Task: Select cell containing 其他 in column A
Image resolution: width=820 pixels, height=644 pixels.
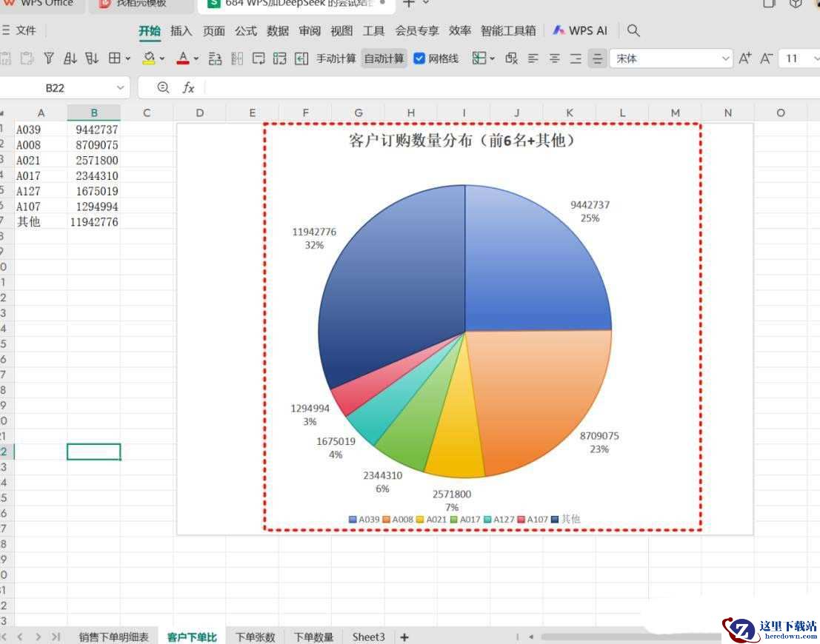Action: 41,221
